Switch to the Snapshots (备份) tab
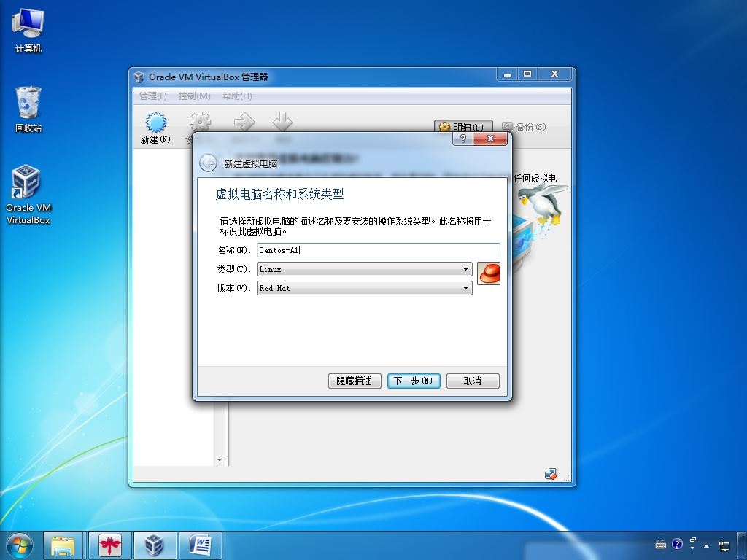Viewport: 747px width, 560px height. pos(524,127)
